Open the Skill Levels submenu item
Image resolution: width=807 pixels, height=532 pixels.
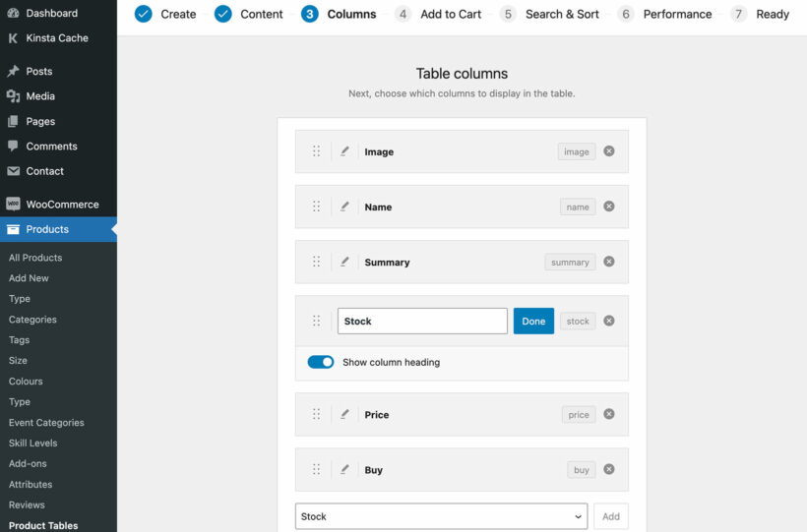[32, 443]
